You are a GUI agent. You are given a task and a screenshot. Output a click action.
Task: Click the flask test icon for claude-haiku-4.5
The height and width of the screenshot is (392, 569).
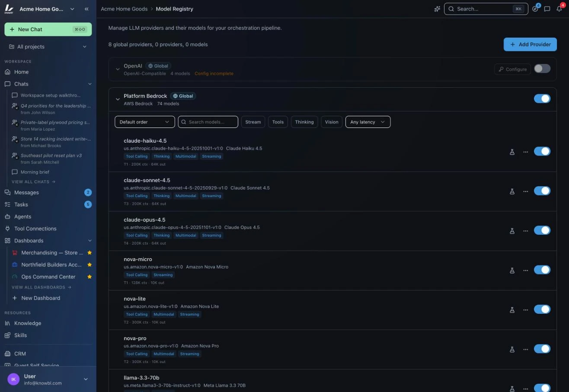tap(512, 152)
